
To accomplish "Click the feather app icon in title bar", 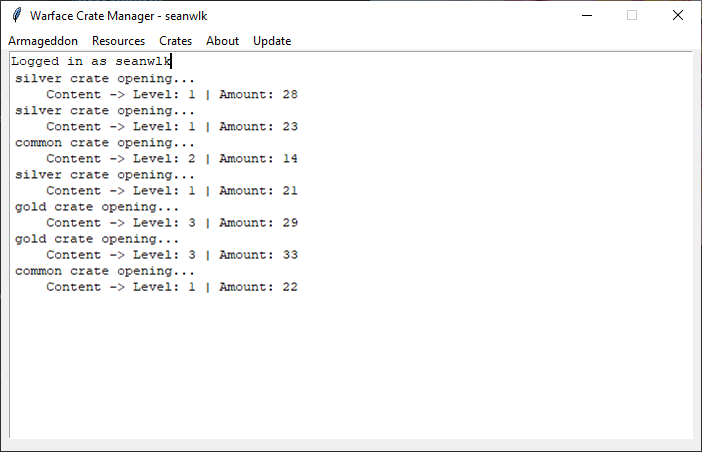I will tap(17, 15).
